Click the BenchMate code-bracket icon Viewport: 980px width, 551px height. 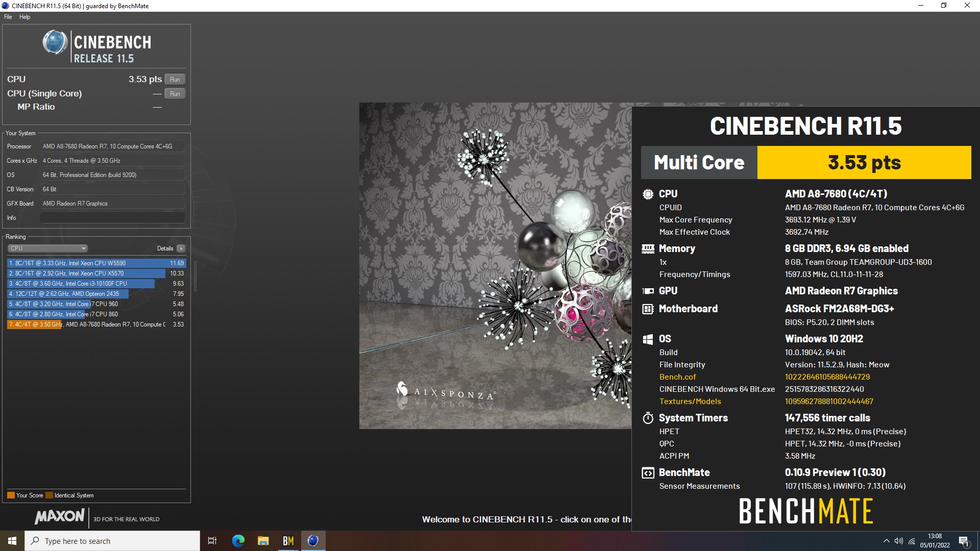coord(648,473)
